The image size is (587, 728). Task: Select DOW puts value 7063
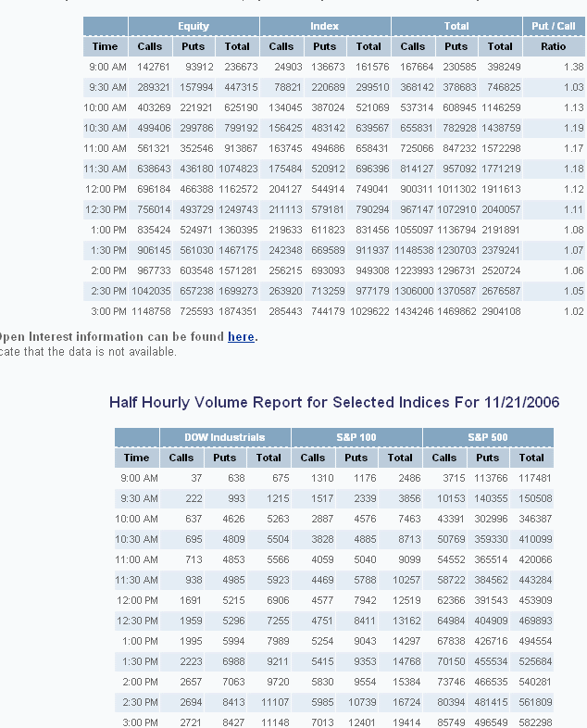coord(233,682)
